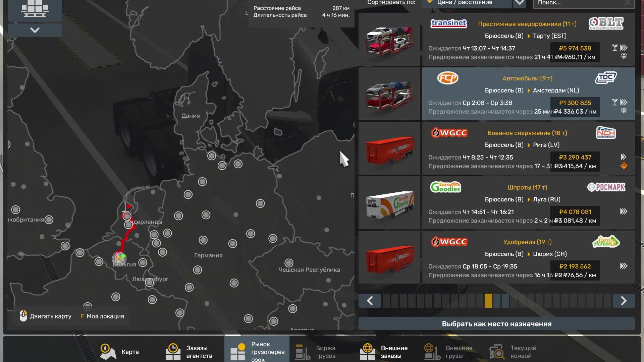Click the ₽4 078 081 price
The height and width of the screenshot is (362, 644).
(x=575, y=212)
